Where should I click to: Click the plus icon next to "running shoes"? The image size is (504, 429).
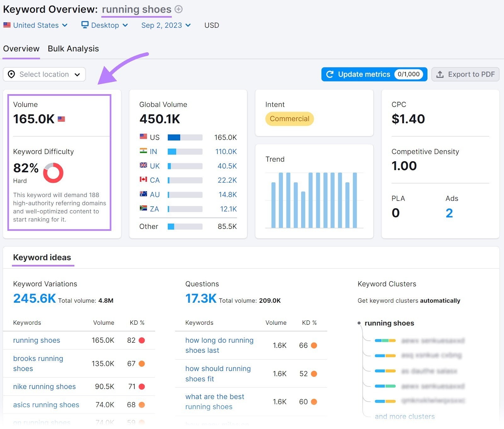tap(178, 9)
